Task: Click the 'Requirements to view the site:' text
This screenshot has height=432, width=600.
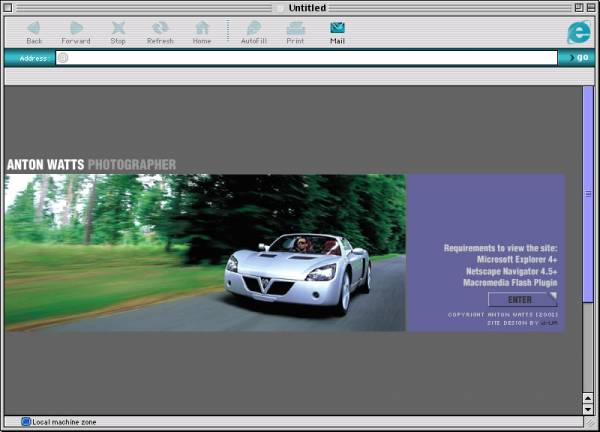Action: tap(501, 248)
